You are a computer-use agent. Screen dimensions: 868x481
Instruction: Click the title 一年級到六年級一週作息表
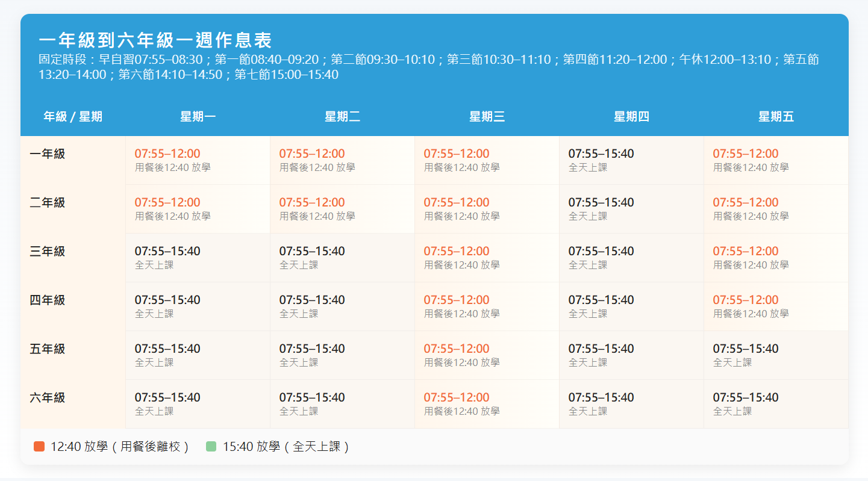click(x=155, y=40)
